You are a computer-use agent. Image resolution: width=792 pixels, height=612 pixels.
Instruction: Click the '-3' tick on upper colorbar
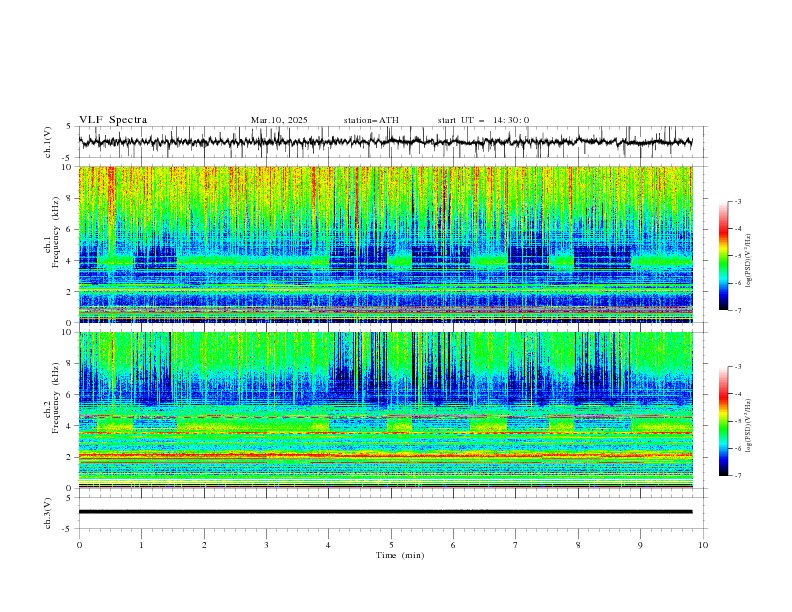coord(737,201)
